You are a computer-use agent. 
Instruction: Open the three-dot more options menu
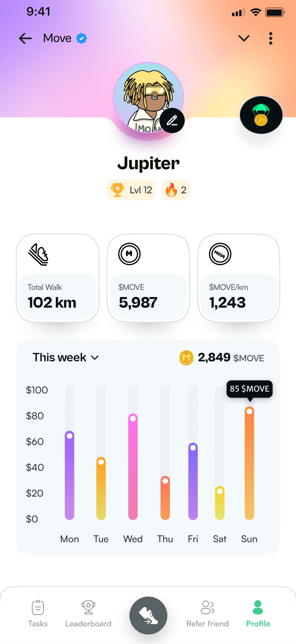[x=271, y=38]
